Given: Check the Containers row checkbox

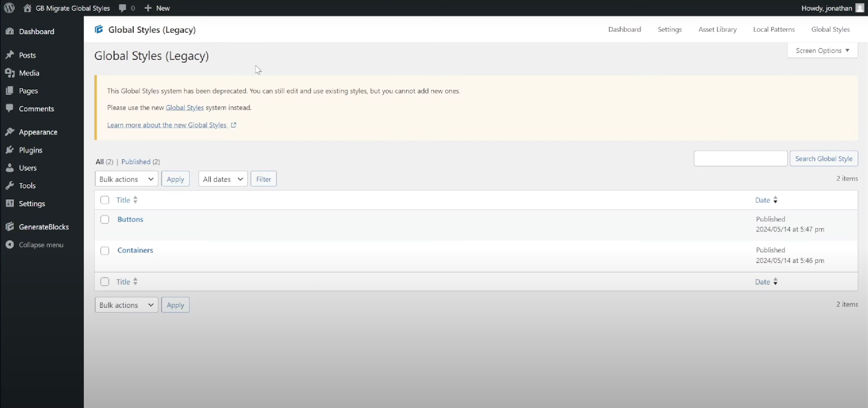Looking at the screenshot, I should pos(104,250).
